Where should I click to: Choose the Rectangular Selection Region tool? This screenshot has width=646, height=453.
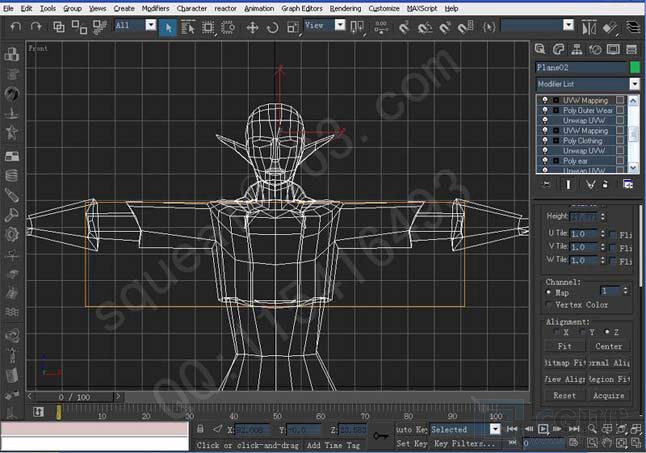[208, 28]
